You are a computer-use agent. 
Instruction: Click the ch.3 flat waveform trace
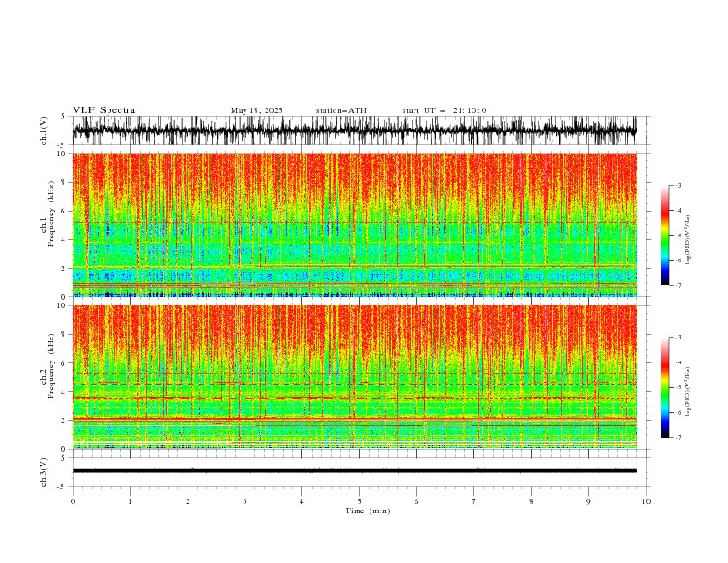pos(355,471)
